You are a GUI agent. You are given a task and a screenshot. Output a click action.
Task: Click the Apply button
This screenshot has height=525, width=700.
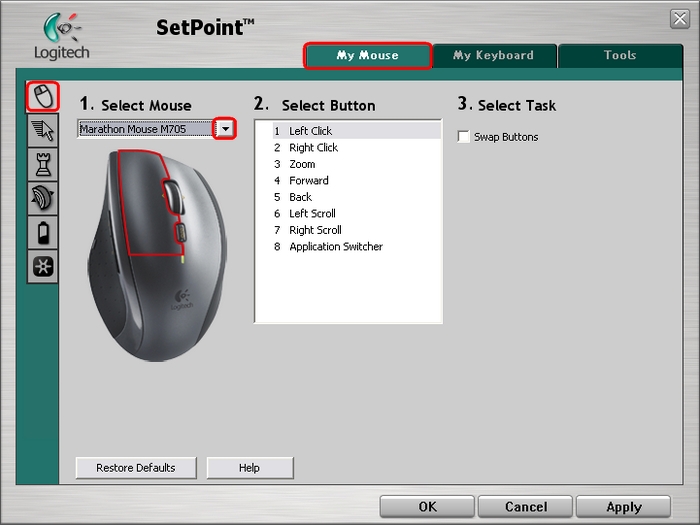(x=624, y=507)
